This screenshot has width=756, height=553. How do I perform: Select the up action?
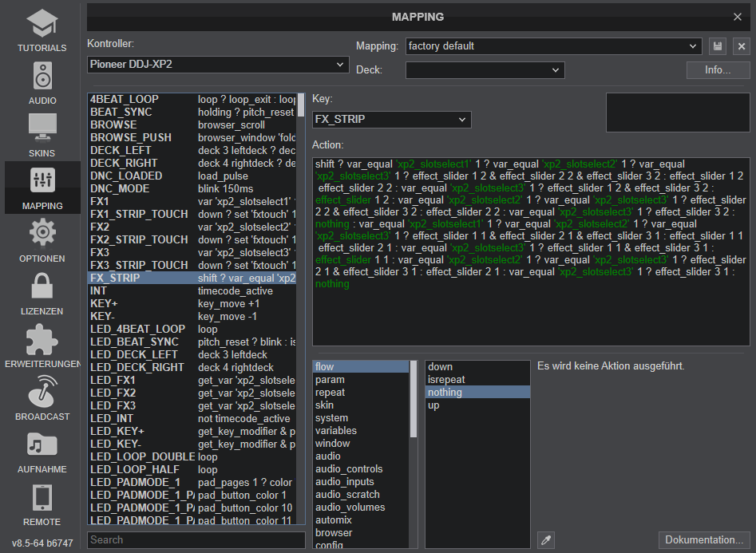tap(477, 405)
